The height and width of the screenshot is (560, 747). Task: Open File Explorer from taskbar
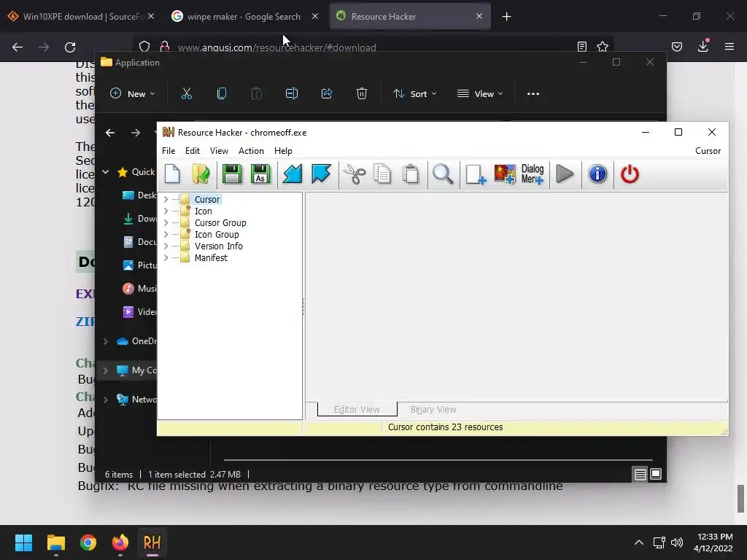click(55, 542)
